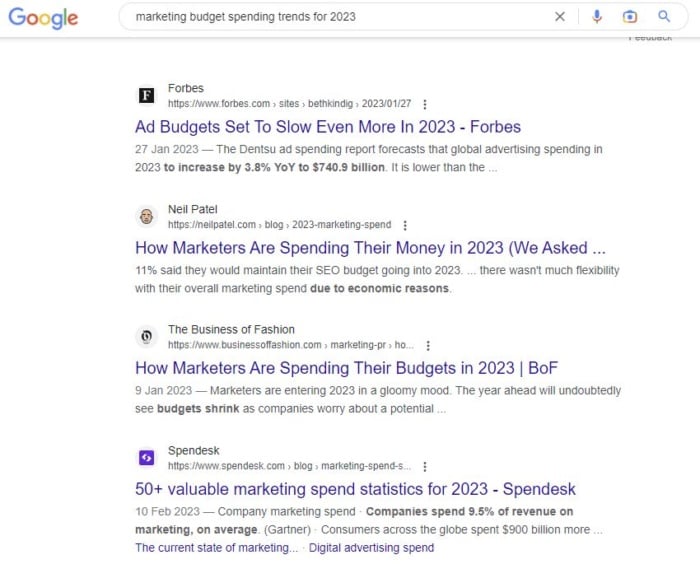This screenshot has width=700, height=564.
Task: Open more options for Spendesk result
Action: tap(425, 466)
